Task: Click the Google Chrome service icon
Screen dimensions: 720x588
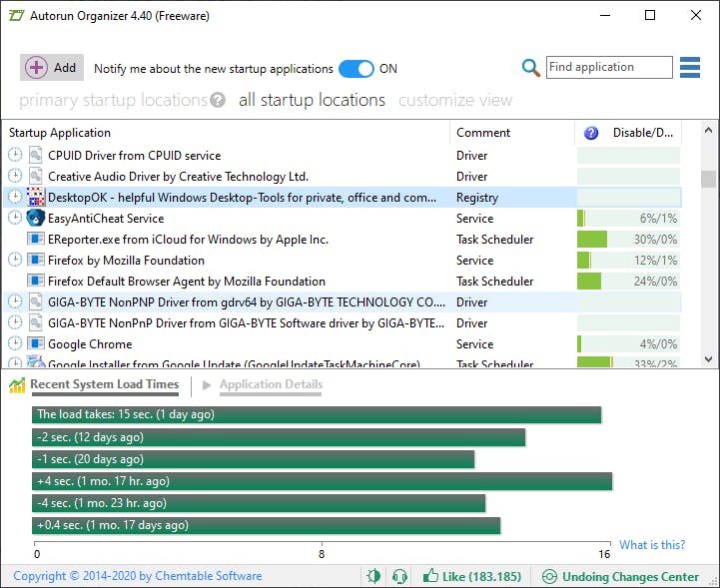Action: point(36,344)
